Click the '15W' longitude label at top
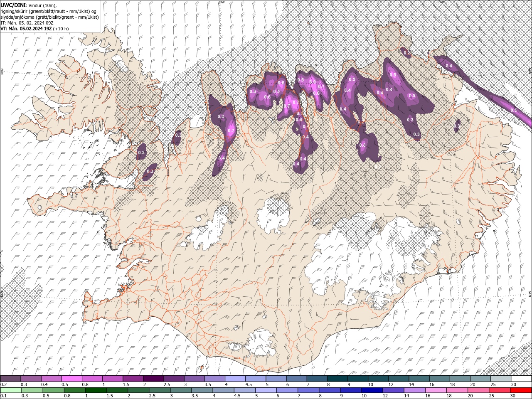 pyautogui.click(x=440, y=2)
